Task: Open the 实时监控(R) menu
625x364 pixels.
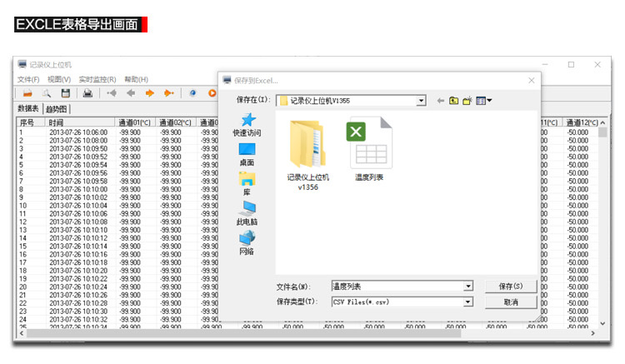Action: coord(97,79)
